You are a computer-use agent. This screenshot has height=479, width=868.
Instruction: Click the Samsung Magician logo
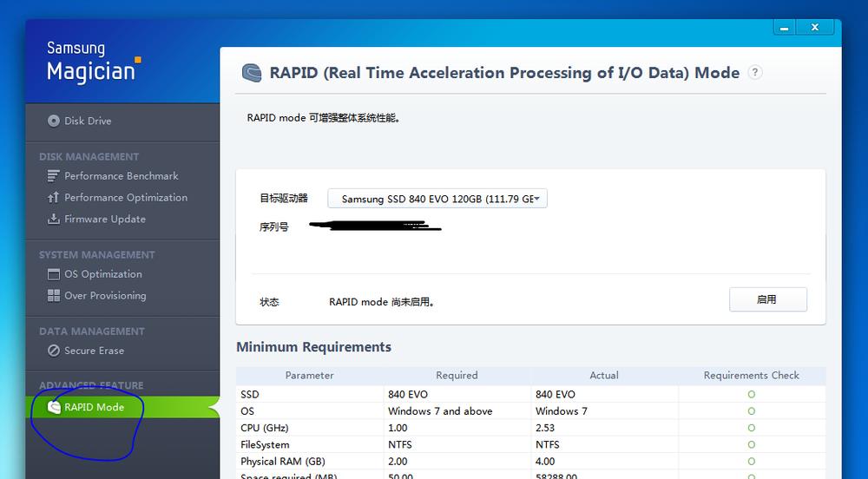[x=94, y=62]
